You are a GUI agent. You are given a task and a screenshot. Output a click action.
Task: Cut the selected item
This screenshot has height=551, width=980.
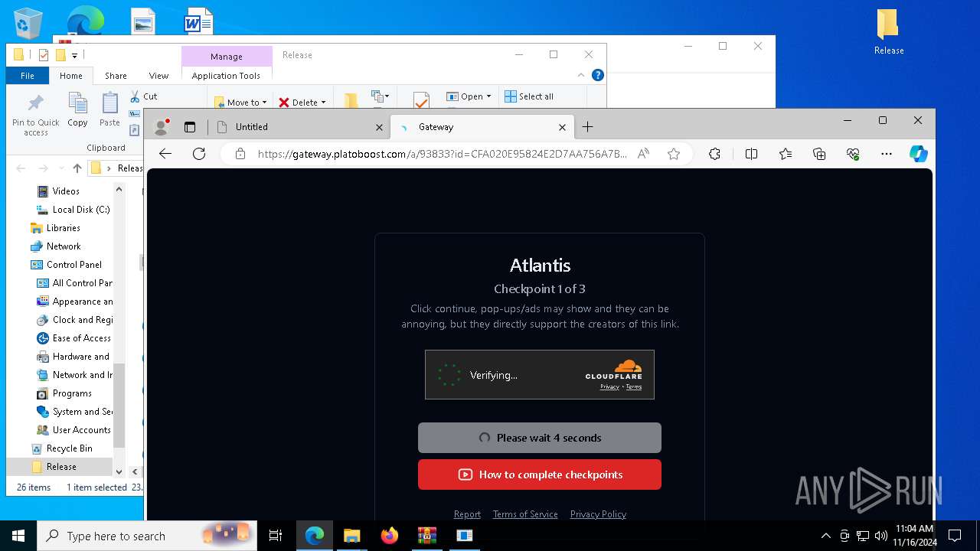(x=143, y=96)
